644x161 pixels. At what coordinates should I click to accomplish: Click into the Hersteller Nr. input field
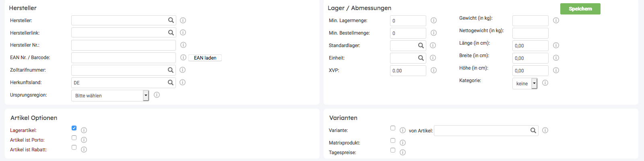123,45
